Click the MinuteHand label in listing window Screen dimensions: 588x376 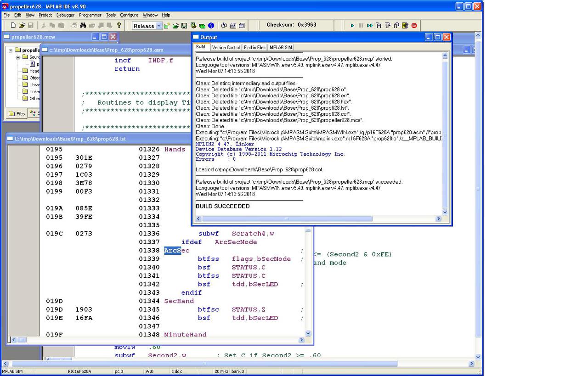(x=185, y=335)
